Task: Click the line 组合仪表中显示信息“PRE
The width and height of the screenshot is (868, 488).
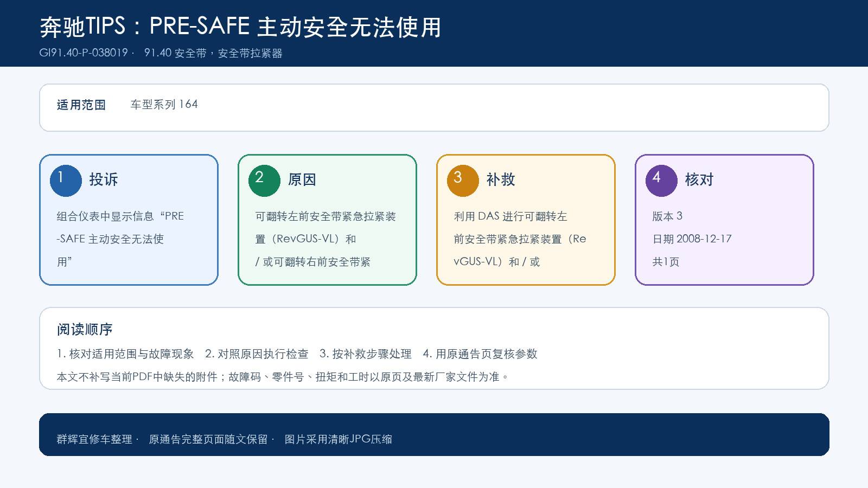Action: [120, 216]
